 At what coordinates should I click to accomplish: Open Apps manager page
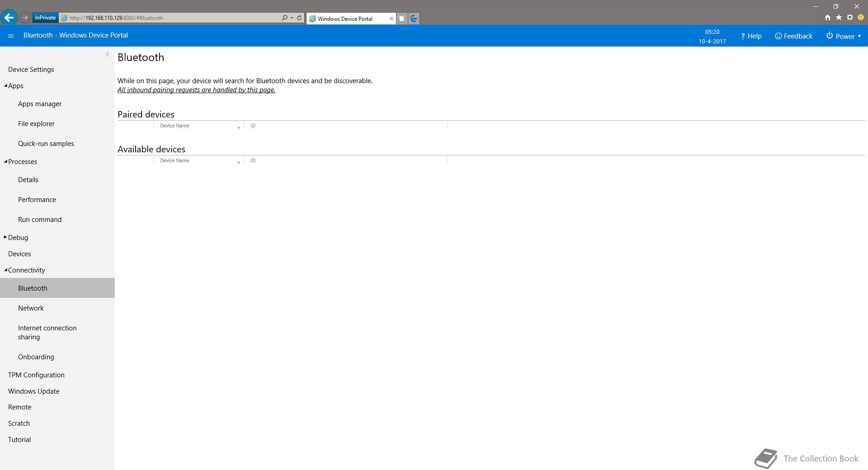40,104
